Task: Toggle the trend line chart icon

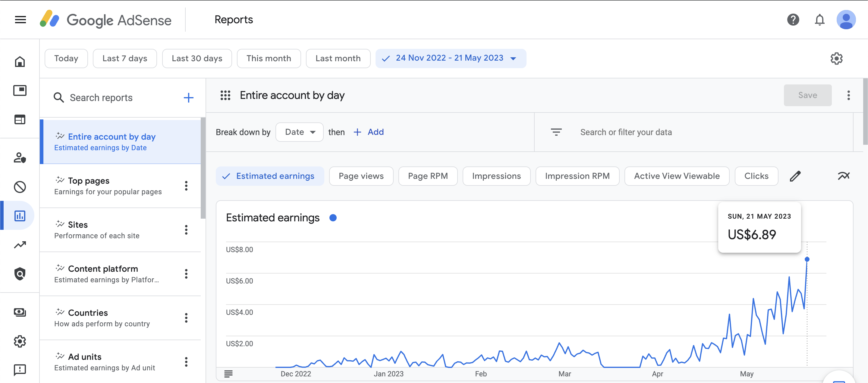Action: pos(843,176)
